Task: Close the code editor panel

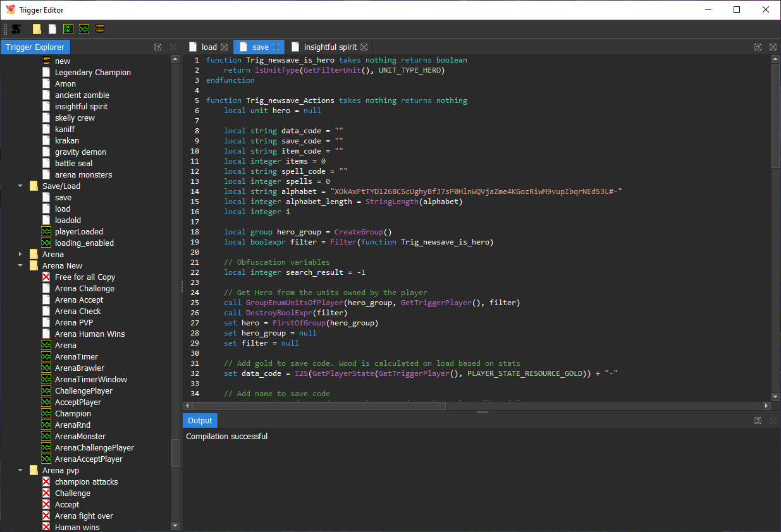Action: tap(773, 47)
